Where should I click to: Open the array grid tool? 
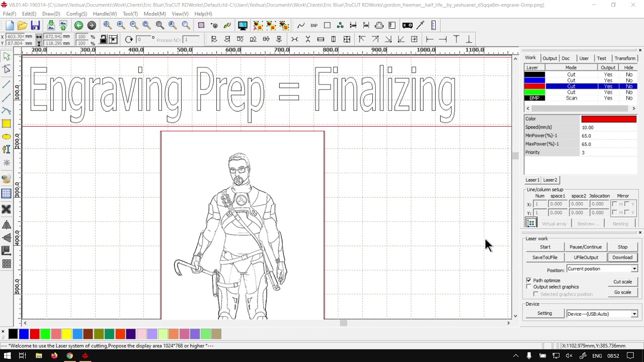click(x=7, y=264)
